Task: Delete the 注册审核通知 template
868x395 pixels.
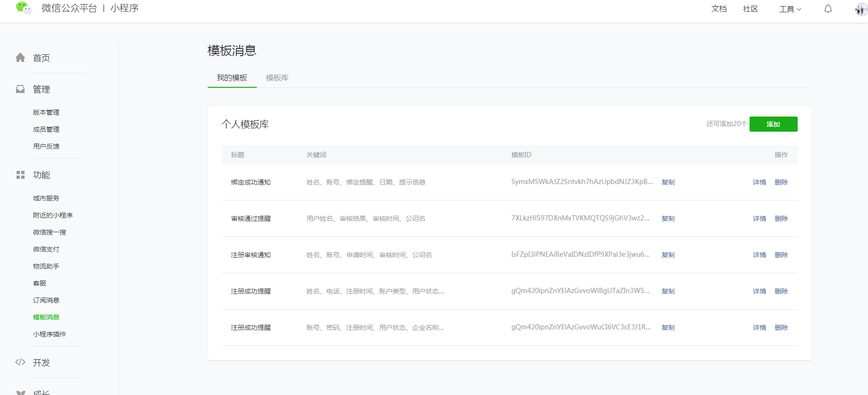Action: click(x=781, y=255)
